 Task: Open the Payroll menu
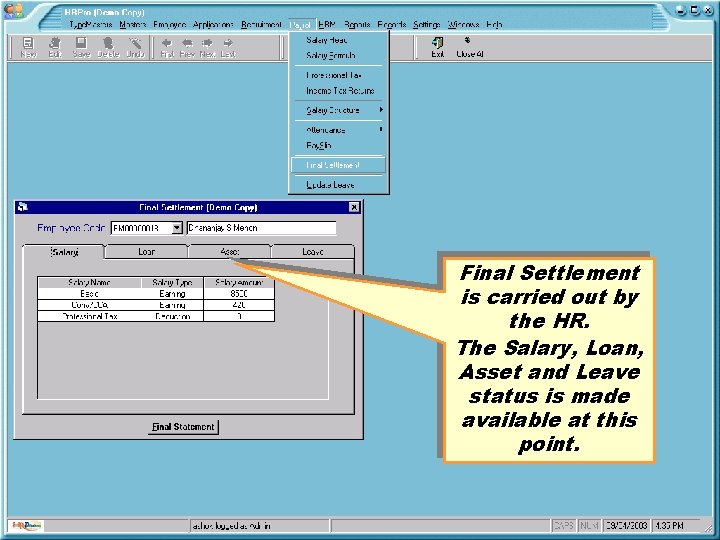[301, 25]
